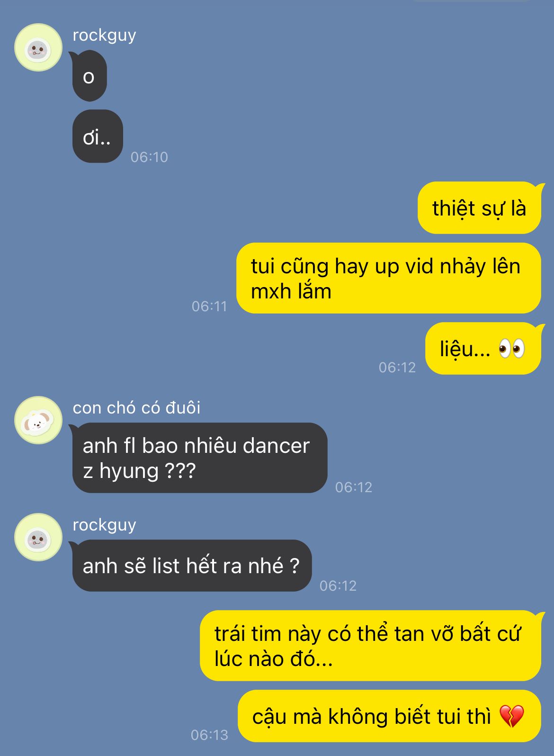The image size is (554, 756).
Task: Tap the 06:11 timestamp
Action: click(x=209, y=306)
